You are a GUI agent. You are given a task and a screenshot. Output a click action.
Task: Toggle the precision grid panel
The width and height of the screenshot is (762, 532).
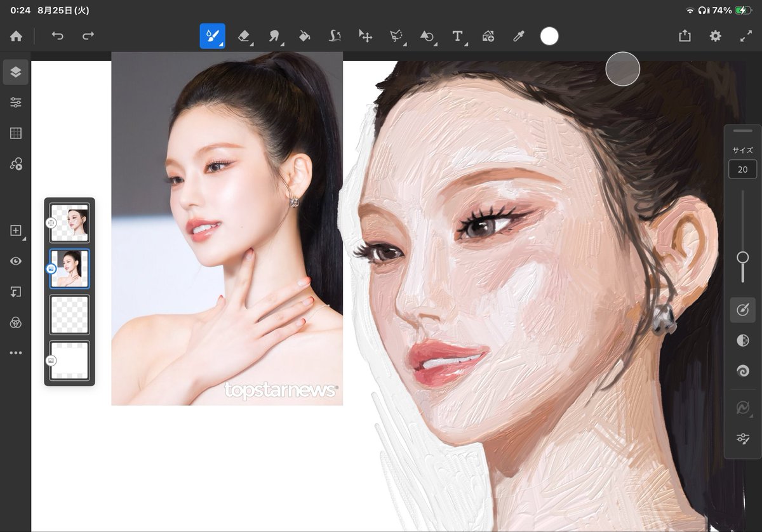click(16, 133)
